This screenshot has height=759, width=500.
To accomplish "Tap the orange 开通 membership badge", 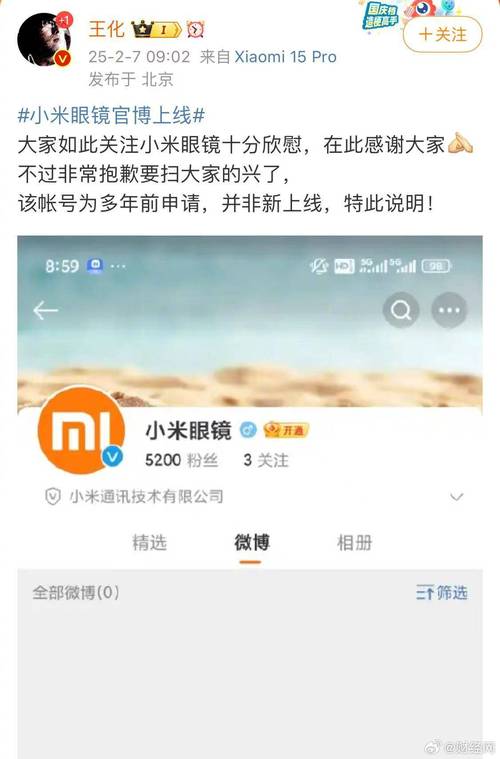I will coord(286,430).
